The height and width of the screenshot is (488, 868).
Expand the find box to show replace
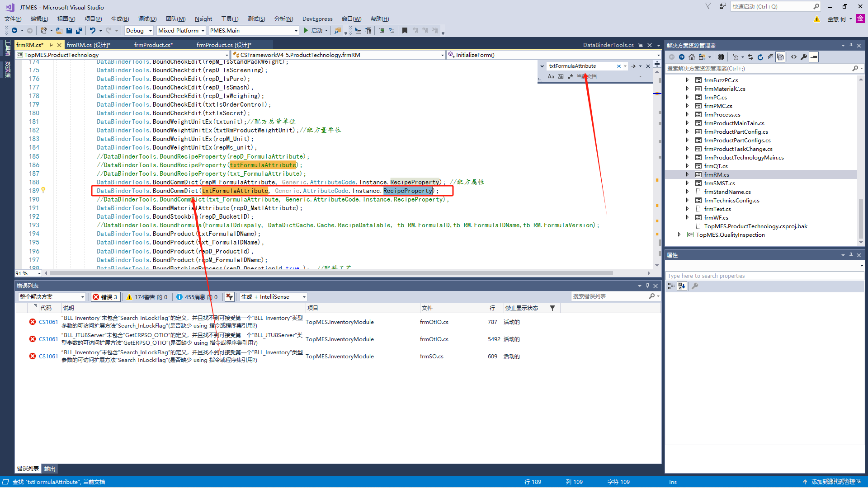(542, 66)
